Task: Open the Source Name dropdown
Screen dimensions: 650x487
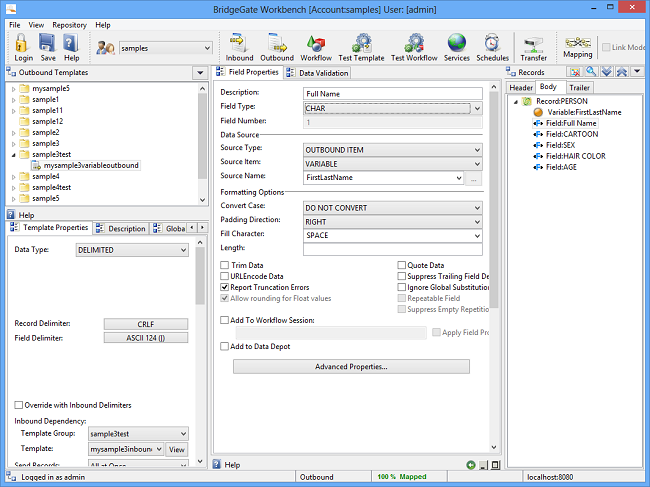Action: (x=459, y=178)
